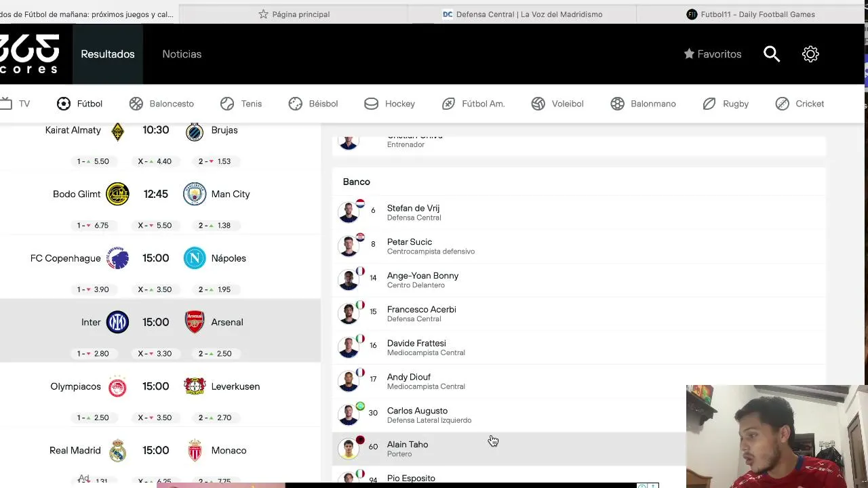The image size is (868, 488).
Task: Switch to the Fútbol de mañana browser tab
Action: click(x=88, y=14)
